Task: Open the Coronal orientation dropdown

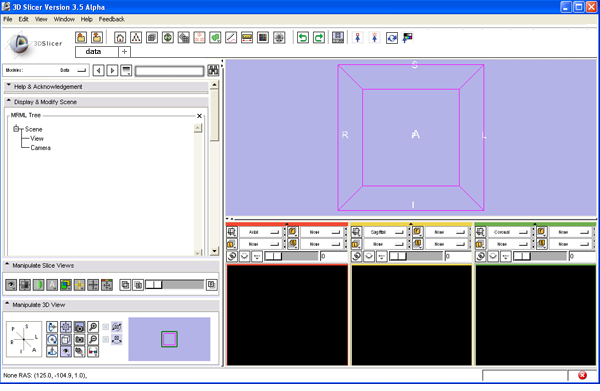Action: (510, 232)
